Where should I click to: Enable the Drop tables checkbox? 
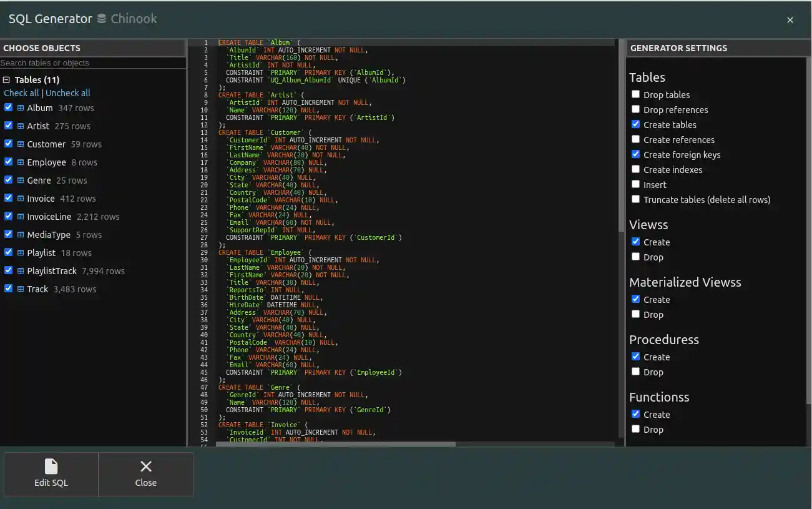click(635, 94)
